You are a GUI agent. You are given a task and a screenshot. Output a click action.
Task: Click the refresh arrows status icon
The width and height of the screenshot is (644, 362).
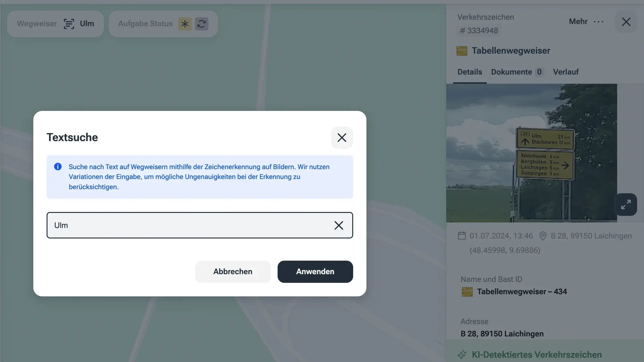(202, 24)
